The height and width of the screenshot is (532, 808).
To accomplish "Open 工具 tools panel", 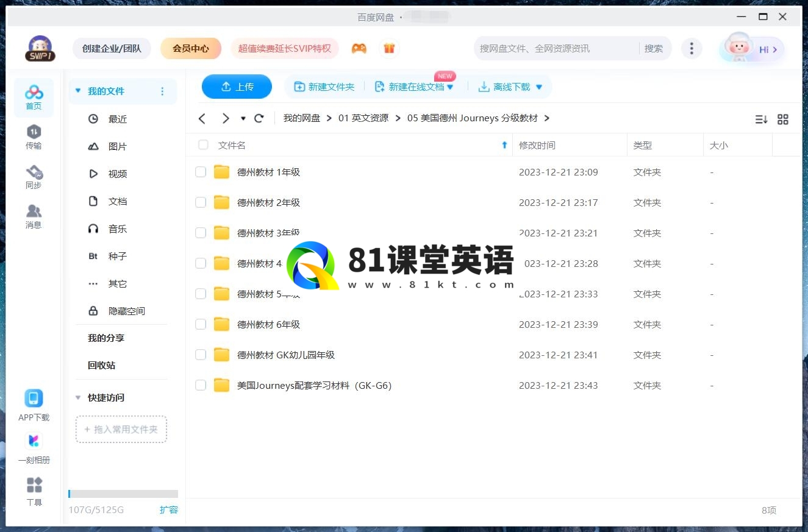I will 34,491.
